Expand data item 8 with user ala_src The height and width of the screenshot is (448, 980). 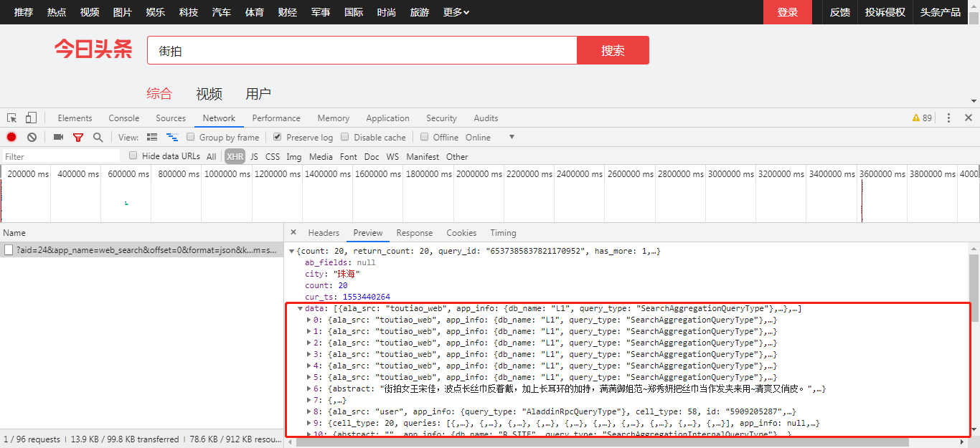(x=309, y=411)
